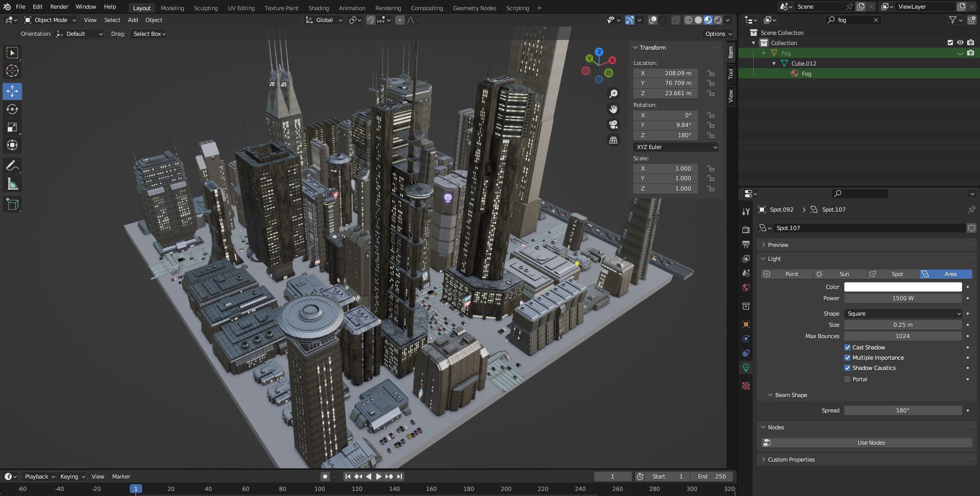Toggle the camera view icon
980x496 pixels.
pos(613,125)
